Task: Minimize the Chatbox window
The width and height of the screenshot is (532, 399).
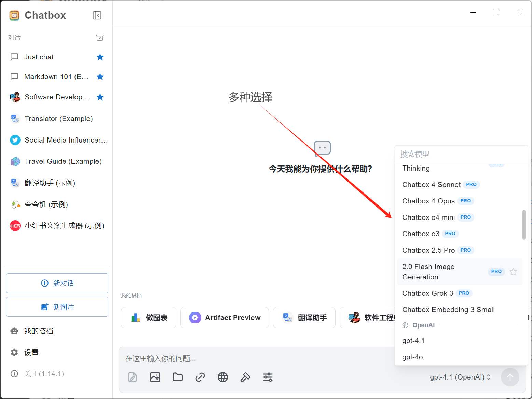Action: [473, 13]
